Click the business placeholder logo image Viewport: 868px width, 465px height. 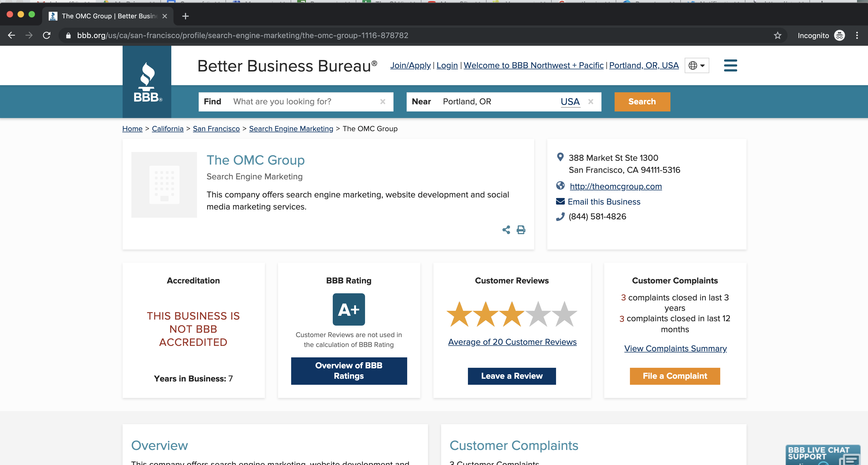[x=164, y=185]
